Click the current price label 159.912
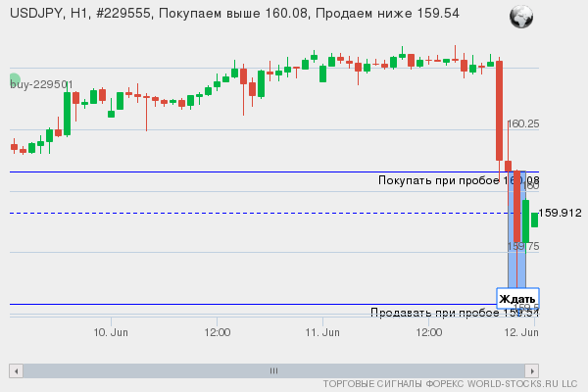The height and width of the screenshot is (392, 588). (x=560, y=213)
